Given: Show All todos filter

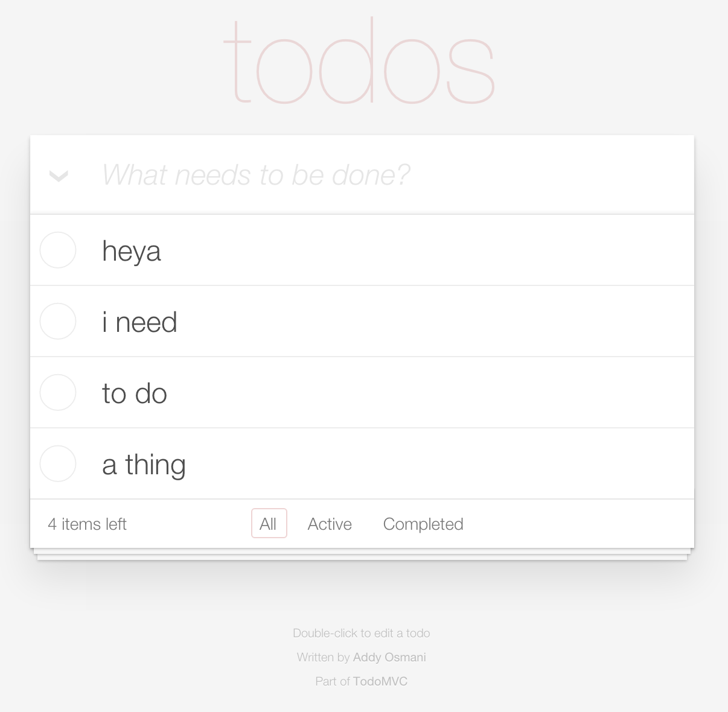Looking at the screenshot, I should [x=269, y=524].
